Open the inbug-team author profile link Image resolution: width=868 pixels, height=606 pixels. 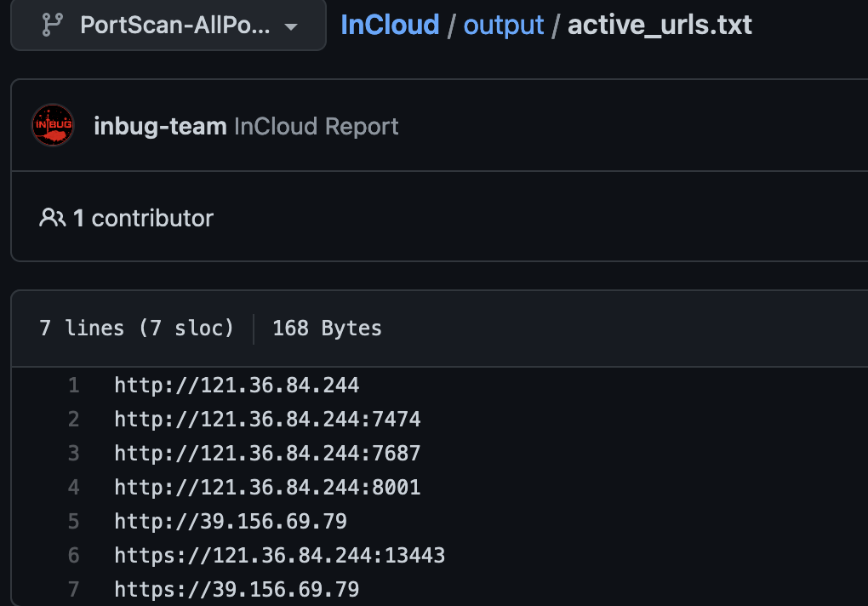(160, 126)
